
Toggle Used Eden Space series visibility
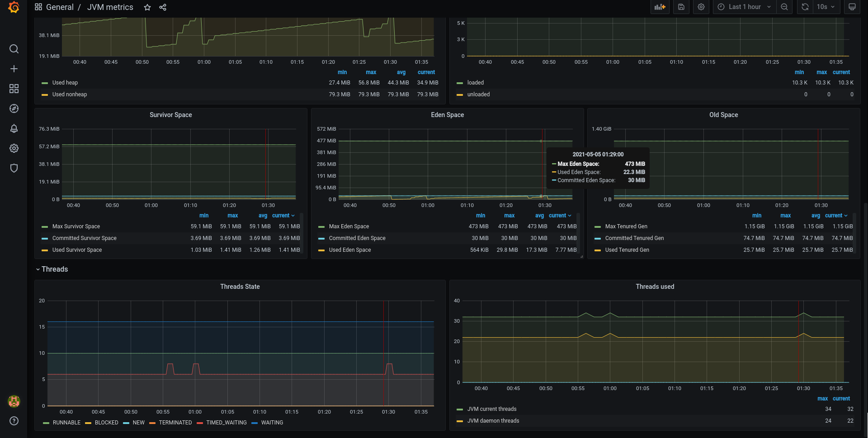coord(350,250)
